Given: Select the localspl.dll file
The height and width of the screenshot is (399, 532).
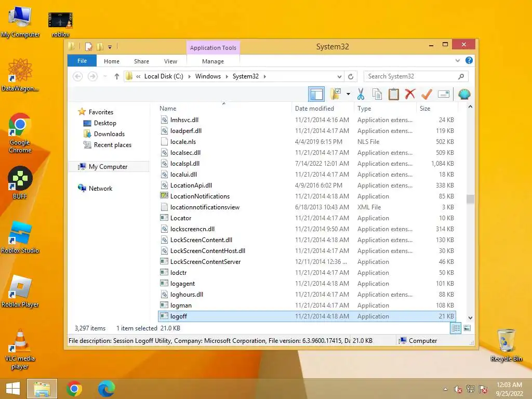Looking at the screenshot, I should [x=307, y=163].
